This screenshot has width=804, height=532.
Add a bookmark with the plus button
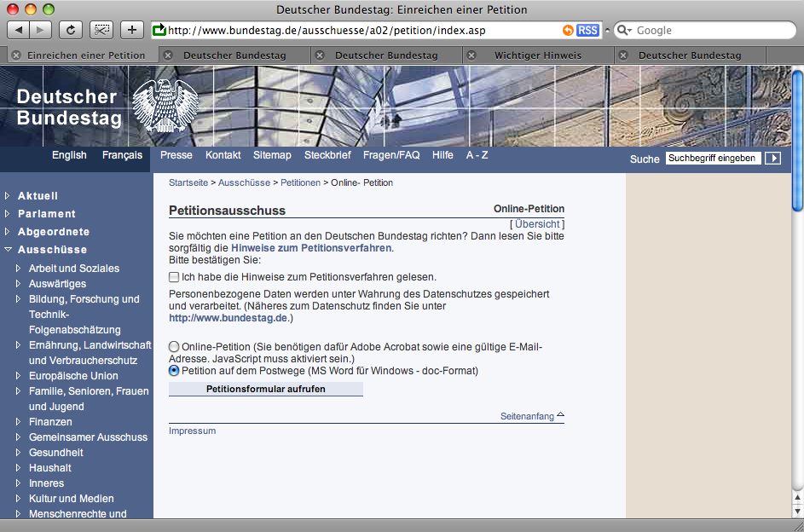[x=132, y=30]
